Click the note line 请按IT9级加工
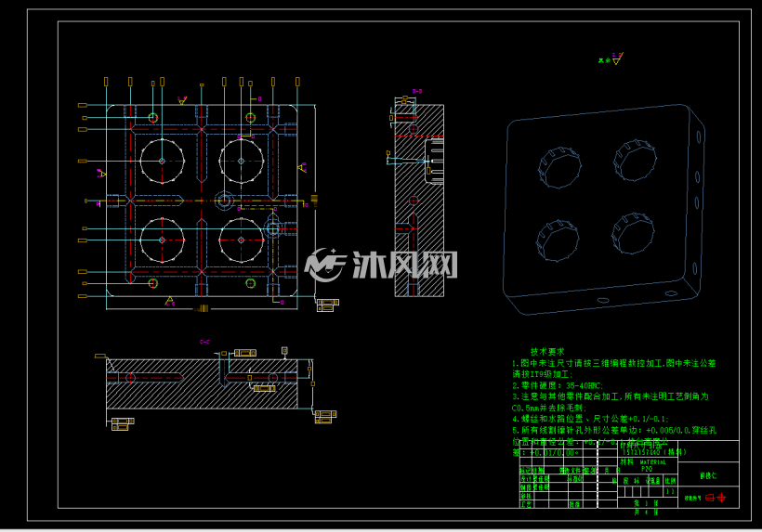This screenshot has height=532, width=762. [x=543, y=374]
